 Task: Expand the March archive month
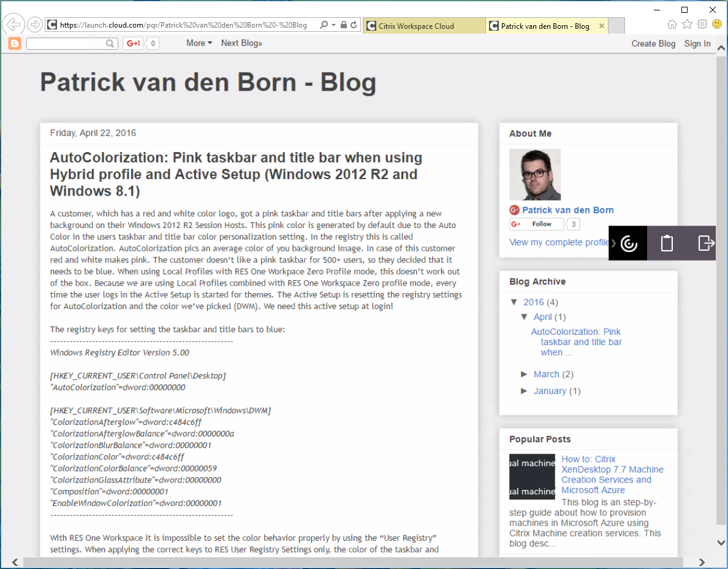[x=524, y=375]
